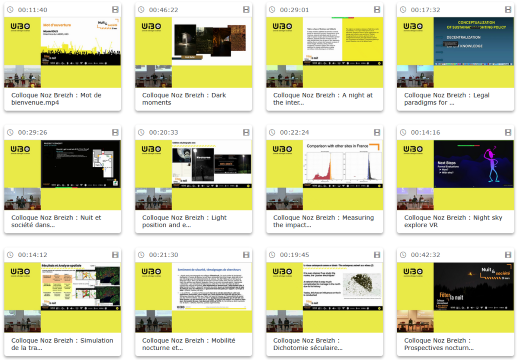Select the Prospectives nocturn... video thumbnail
Screen dimensions: 519x360
point(455,297)
